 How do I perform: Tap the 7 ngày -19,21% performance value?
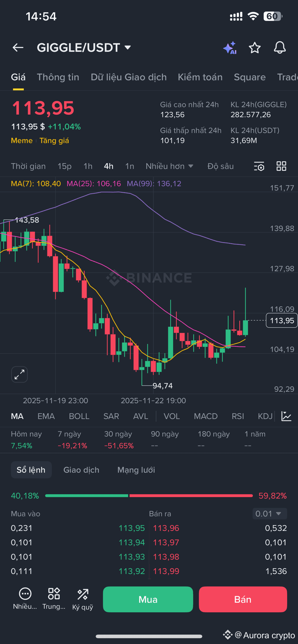tap(72, 446)
